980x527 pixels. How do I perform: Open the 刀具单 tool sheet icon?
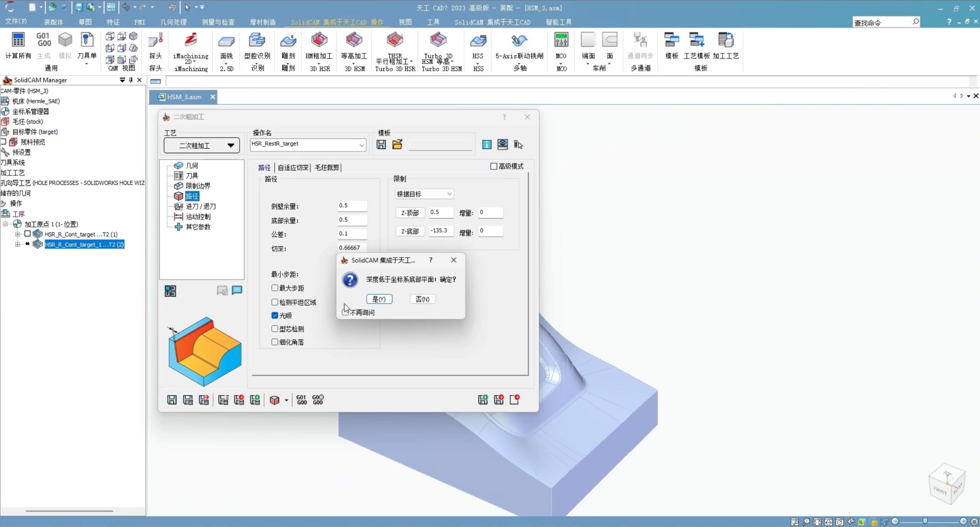click(87, 40)
